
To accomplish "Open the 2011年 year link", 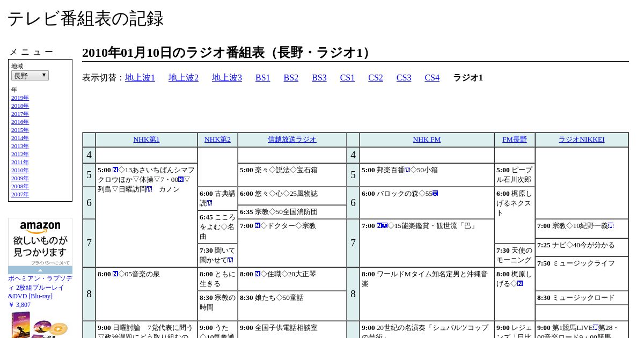I will click(x=20, y=162).
